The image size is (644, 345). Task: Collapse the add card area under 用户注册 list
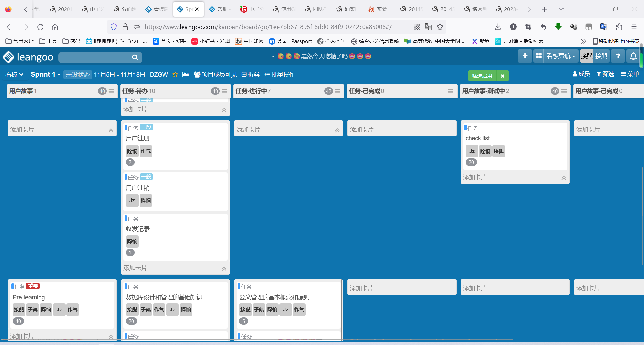(x=224, y=268)
